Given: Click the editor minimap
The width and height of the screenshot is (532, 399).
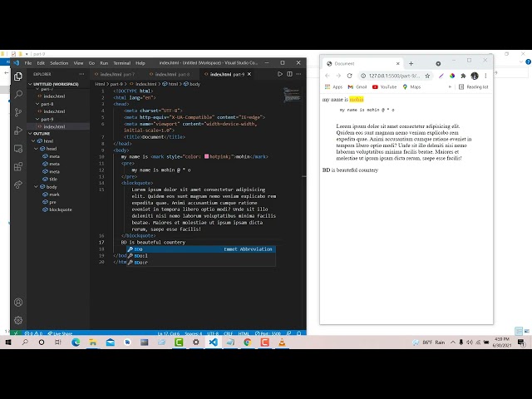Looking at the screenshot, I should (x=292, y=95).
